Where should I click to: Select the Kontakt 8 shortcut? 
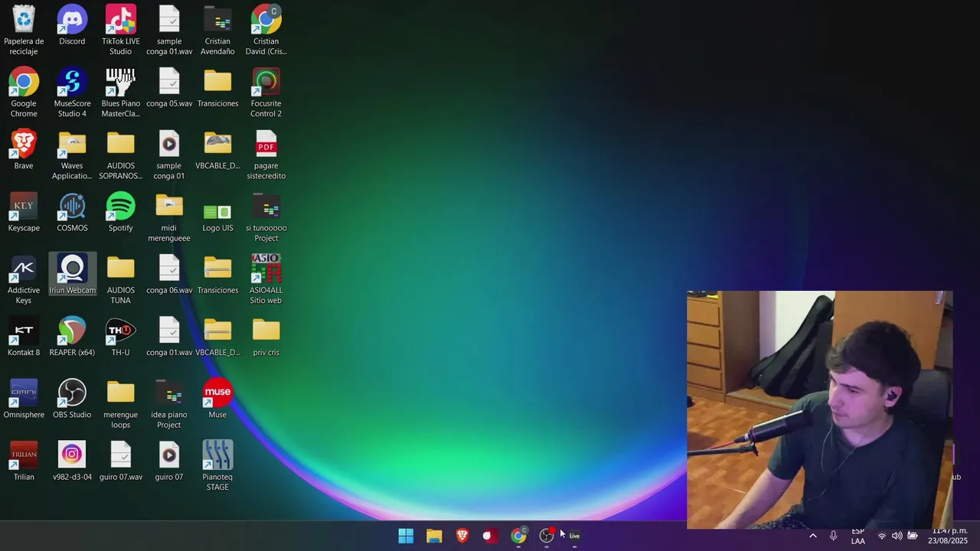click(x=24, y=337)
